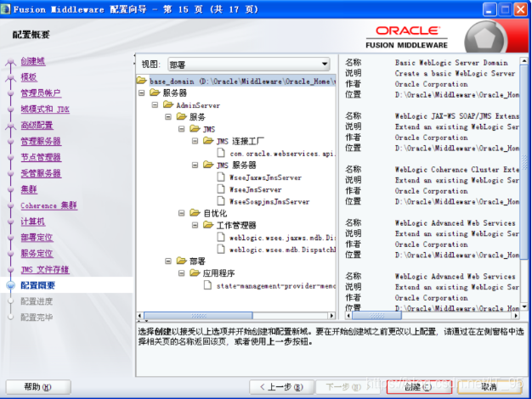Viewport: 532px width, 399px height.
Task: Click file icon for weblogic.wsee.jaxws.mdb entry
Action: [221, 237]
